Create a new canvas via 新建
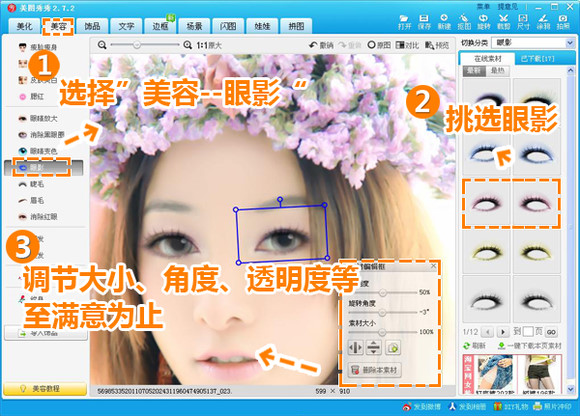Screen dimensions: 580x416 (x=444, y=22)
